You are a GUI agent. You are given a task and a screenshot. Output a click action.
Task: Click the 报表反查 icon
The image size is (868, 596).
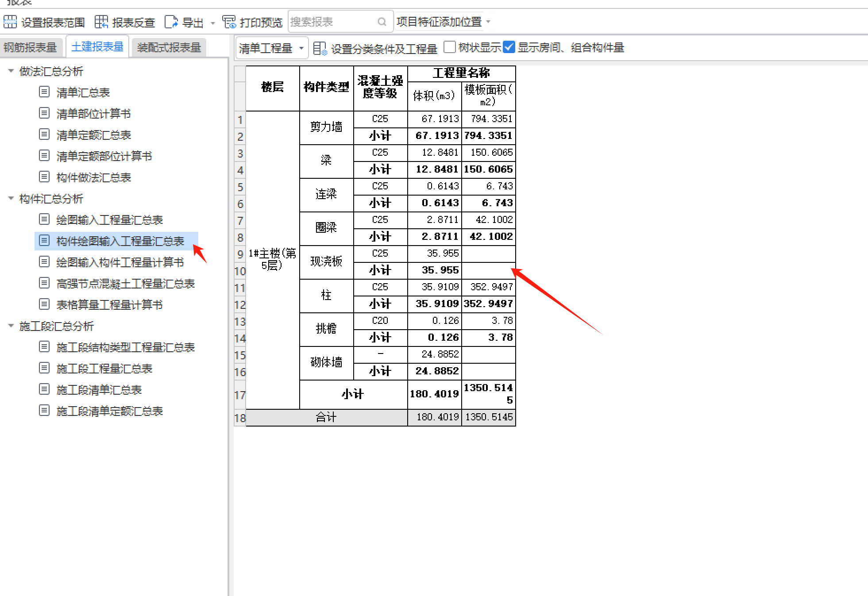tap(101, 22)
